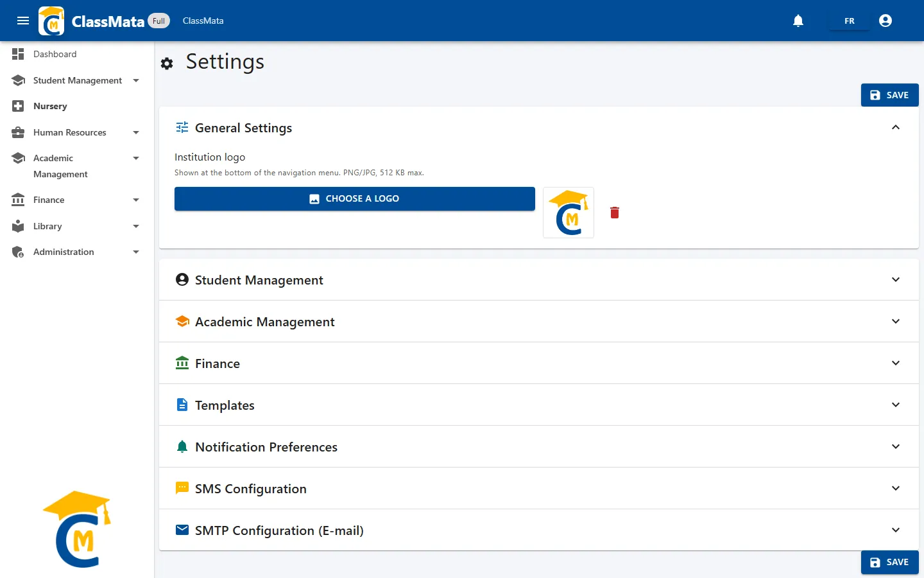Click the ClassMata logo in header
This screenshot has height=578, width=924.
[51, 21]
